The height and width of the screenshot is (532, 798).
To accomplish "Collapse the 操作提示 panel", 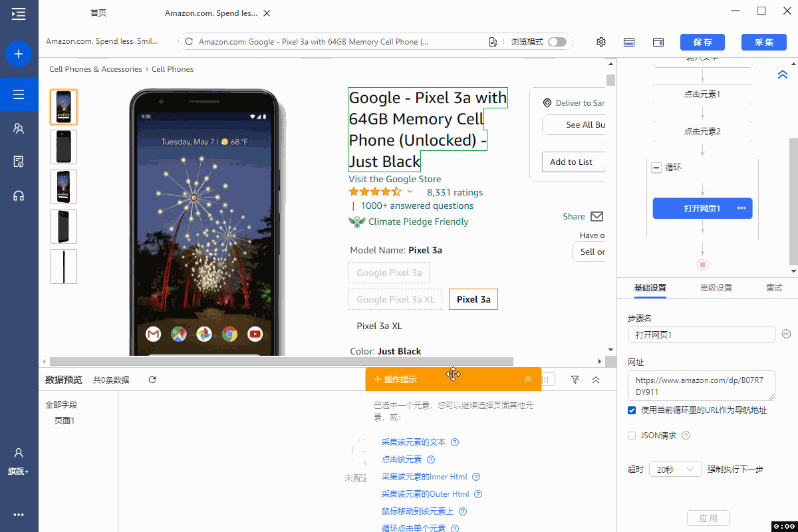I will [x=528, y=379].
